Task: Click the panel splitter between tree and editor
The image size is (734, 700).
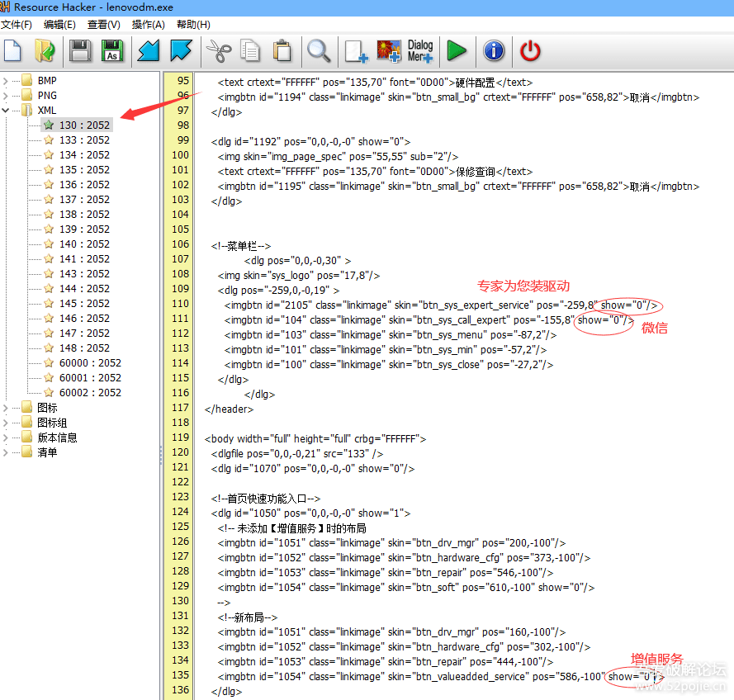Action: coord(160,451)
